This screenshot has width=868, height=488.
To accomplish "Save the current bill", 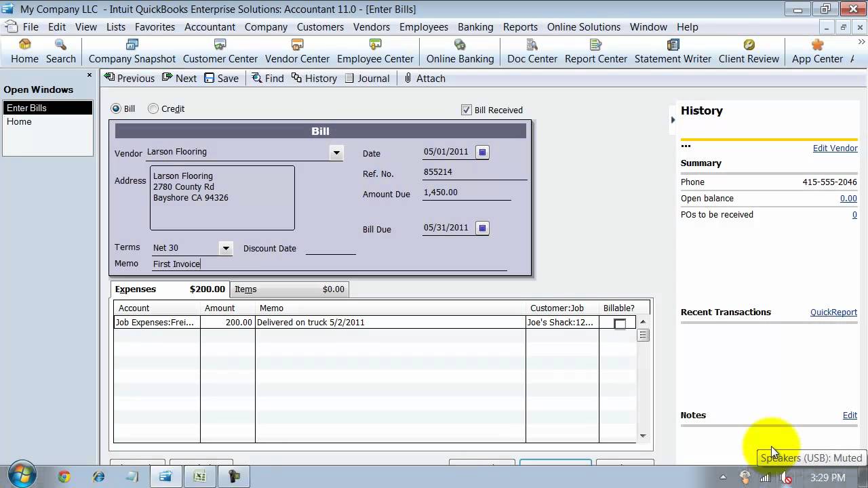I will (222, 79).
